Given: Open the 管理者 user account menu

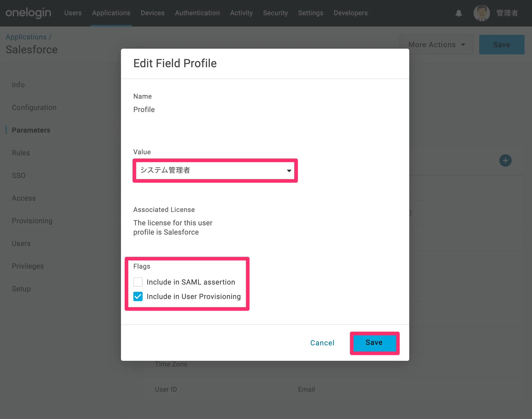Looking at the screenshot, I should coord(507,13).
